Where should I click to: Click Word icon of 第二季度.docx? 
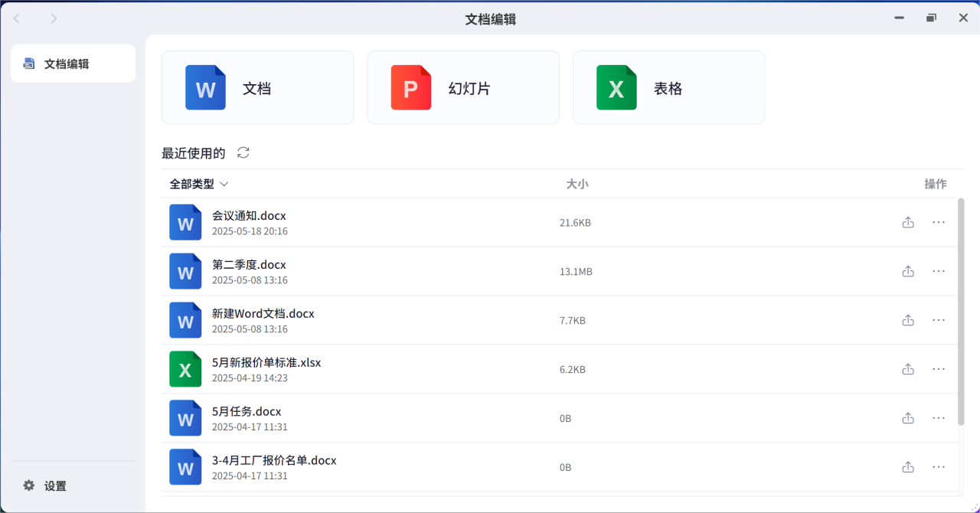[x=185, y=272]
